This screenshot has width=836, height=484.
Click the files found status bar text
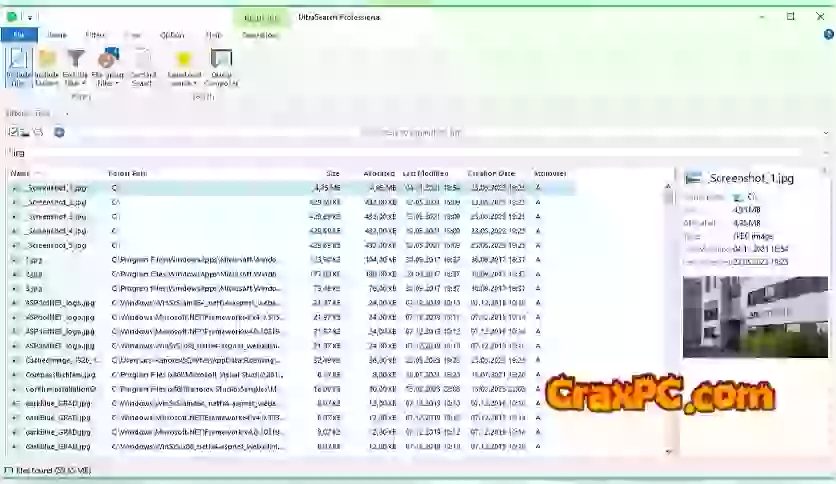coord(53,471)
